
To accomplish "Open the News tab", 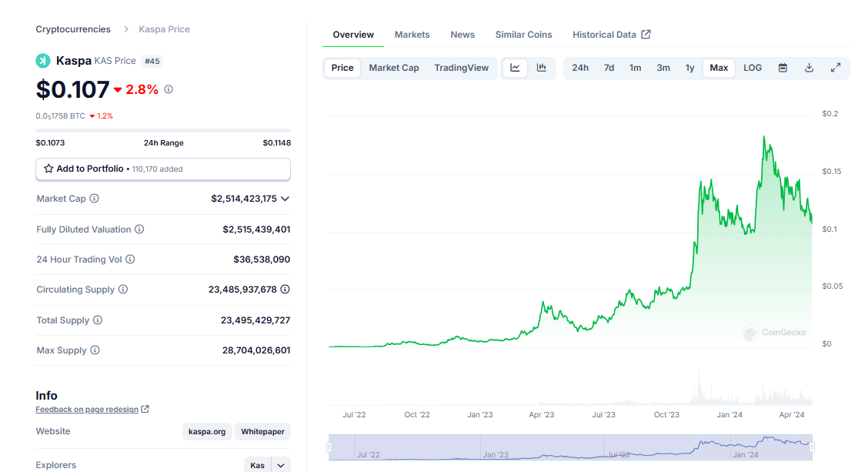I will pyautogui.click(x=462, y=35).
